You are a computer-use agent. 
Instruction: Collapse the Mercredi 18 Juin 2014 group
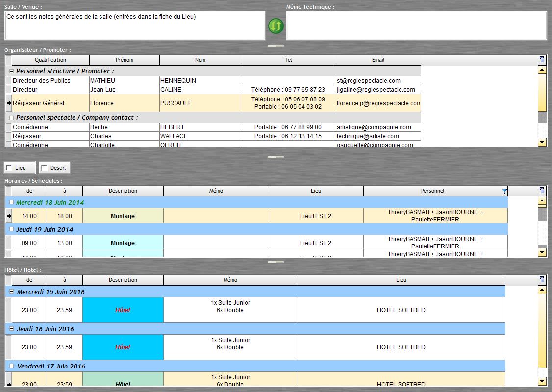coord(11,202)
